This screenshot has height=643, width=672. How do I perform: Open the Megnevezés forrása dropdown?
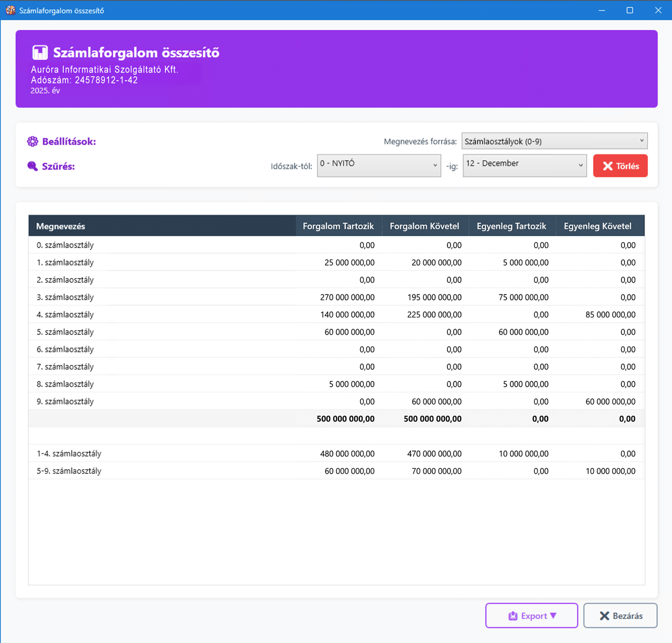554,141
